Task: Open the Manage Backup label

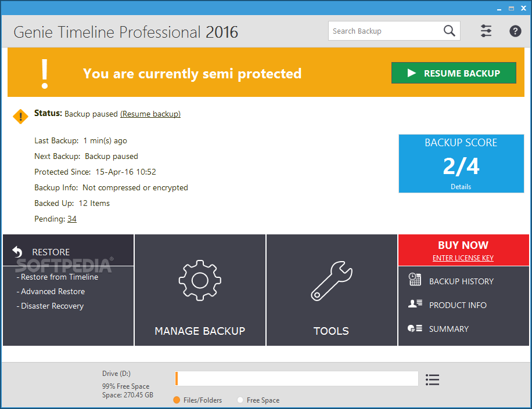Action: point(200,331)
